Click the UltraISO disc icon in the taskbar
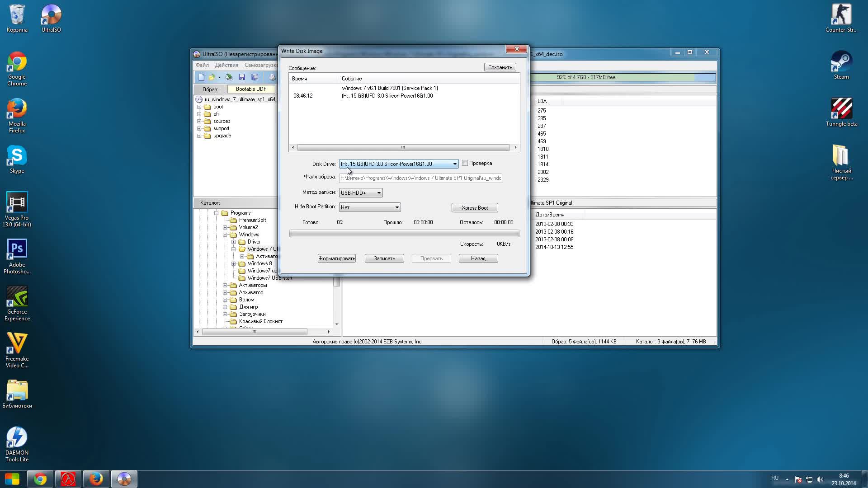 pyautogui.click(x=124, y=479)
